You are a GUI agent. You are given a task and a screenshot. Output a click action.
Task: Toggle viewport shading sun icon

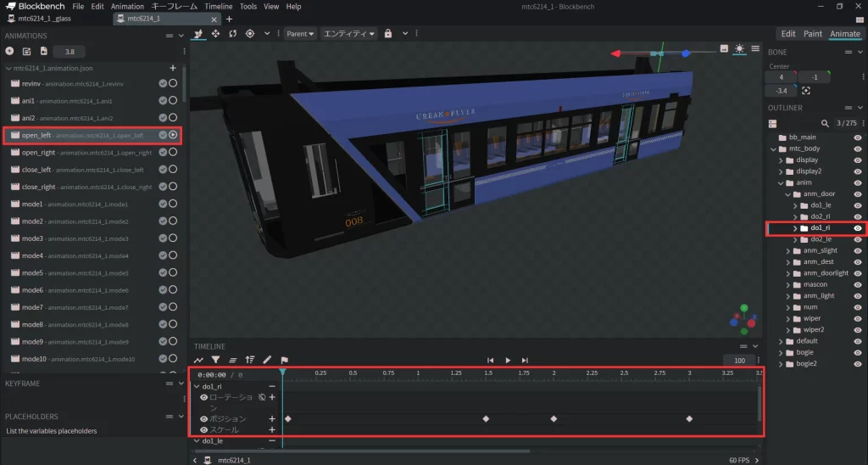click(739, 49)
